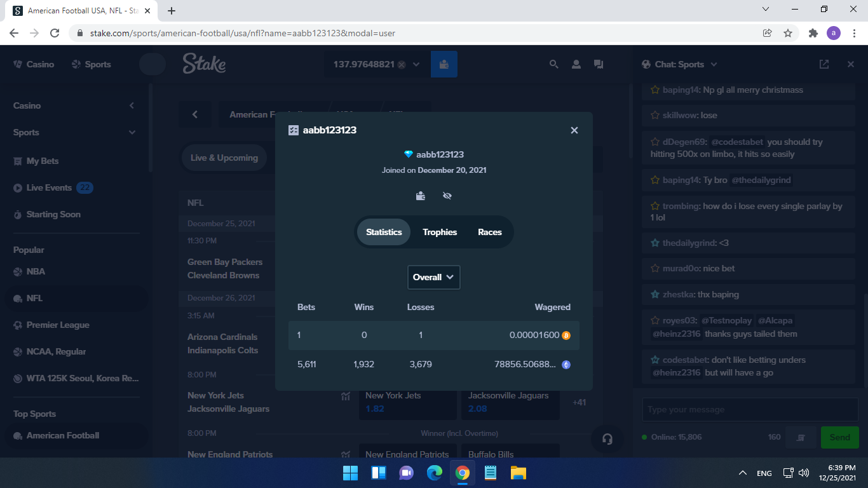Screen dimensions: 868x488
Task: Open Starting Soon in sidebar
Action: point(48,215)
